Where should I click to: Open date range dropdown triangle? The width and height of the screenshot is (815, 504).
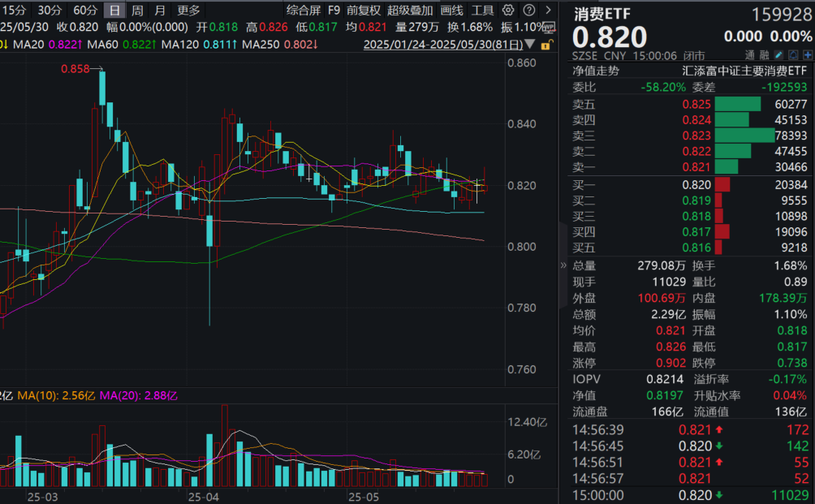point(530,44)
